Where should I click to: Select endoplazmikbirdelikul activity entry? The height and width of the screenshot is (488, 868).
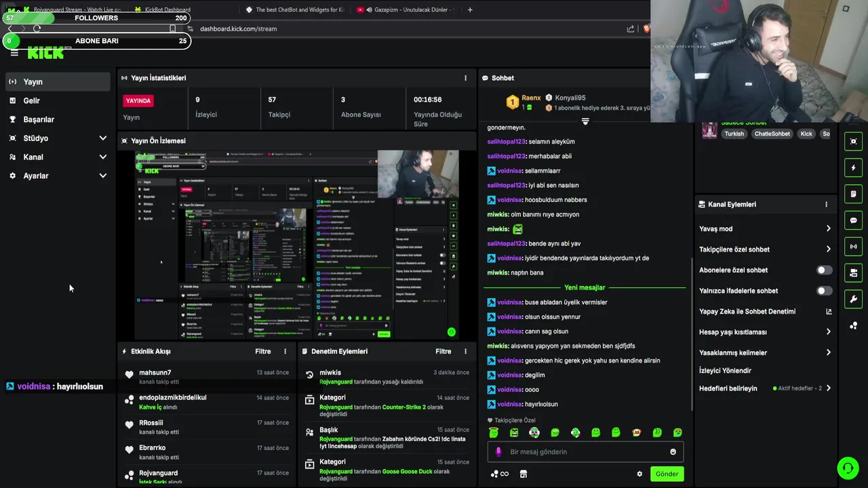[206, 402]
